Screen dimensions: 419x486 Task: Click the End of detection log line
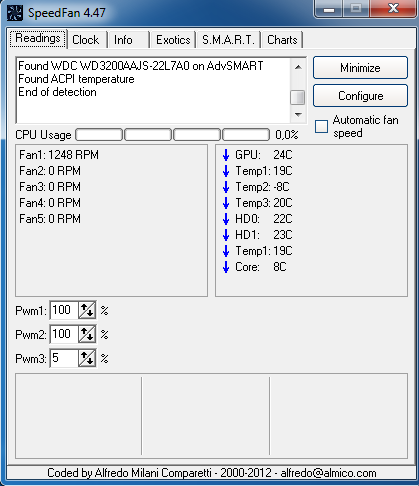[57, 92]
